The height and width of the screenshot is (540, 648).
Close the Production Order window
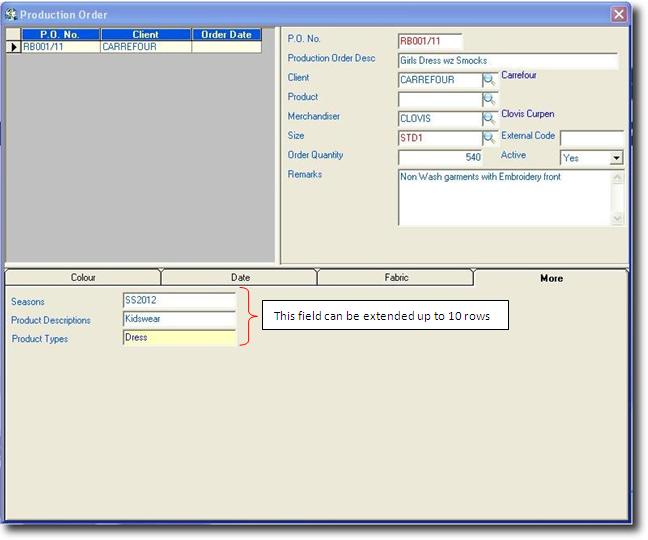click(x=619, y=15)
